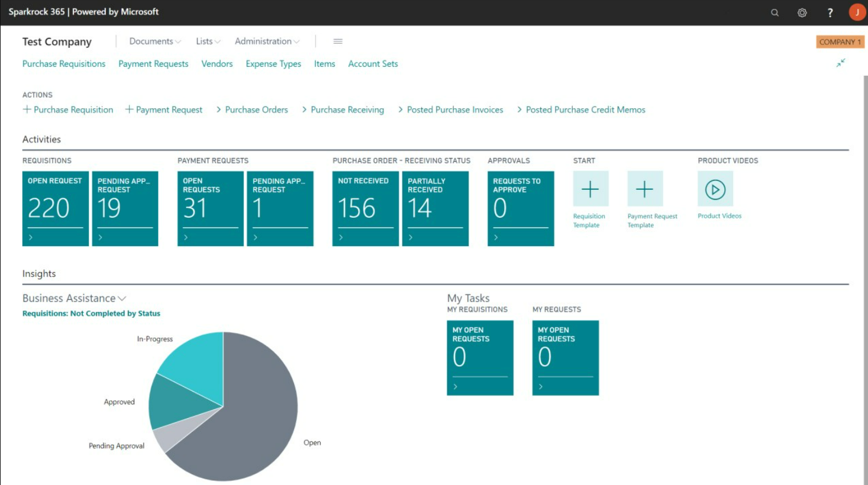Open the 220 Open Request tile

(56, 209)
